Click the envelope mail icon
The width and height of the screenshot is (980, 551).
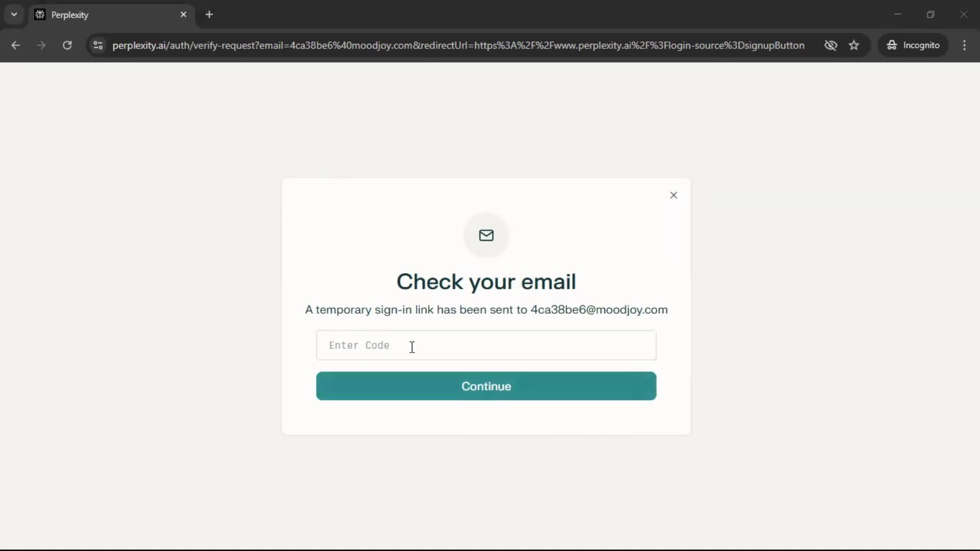click(486, 235)
